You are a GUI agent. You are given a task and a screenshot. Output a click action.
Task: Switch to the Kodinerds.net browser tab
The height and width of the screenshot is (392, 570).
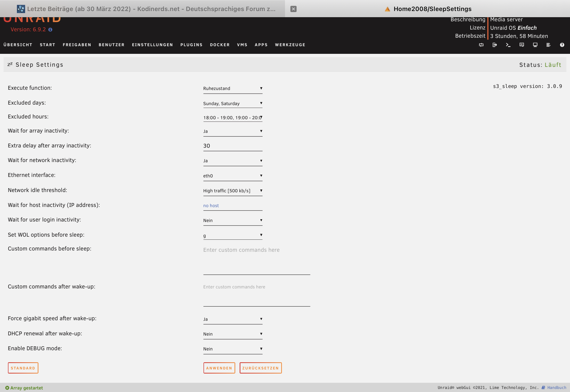pyautogui.click(x=142, y=9)
